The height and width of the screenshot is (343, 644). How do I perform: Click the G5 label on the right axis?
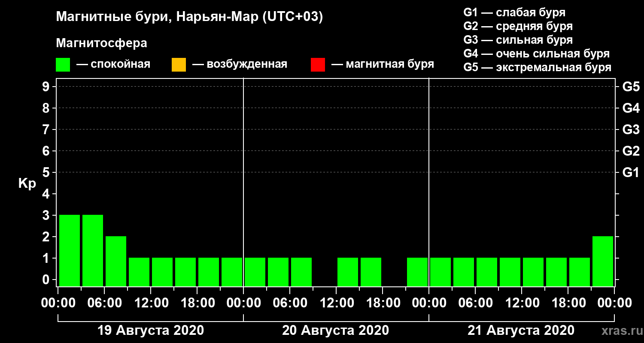pyautogui.click(x=631, y=87)
